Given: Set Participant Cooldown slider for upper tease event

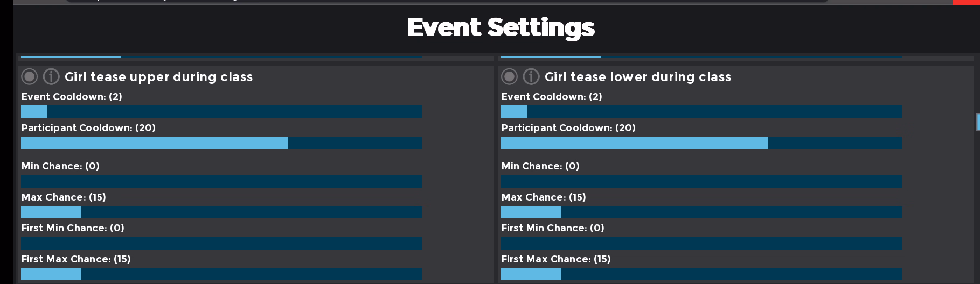Looking at the screenshot, I should point(221,143).
